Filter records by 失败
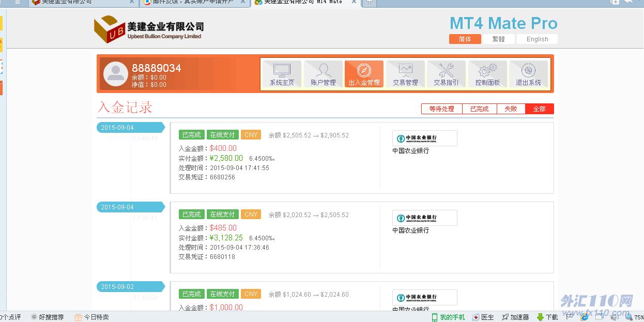The width and height of the screenshot is (644, 322). (511, 109)
